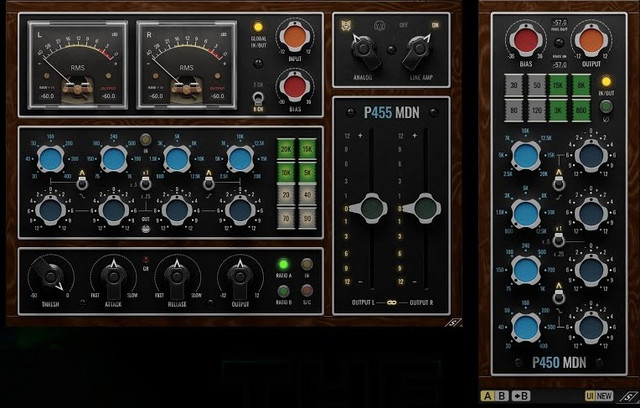Click the low-mid band gain knob in P455 EQ
640x408 pixels.
tap(114, 210)
